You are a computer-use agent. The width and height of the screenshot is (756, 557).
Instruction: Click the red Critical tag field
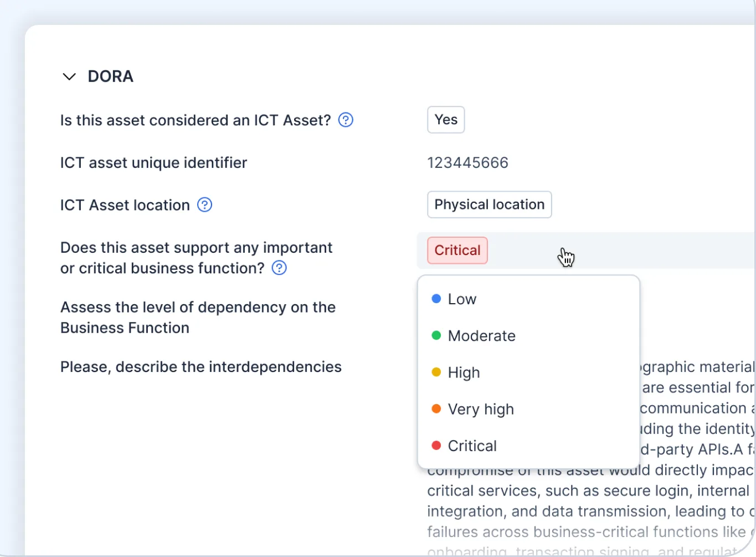pos(457,251)
